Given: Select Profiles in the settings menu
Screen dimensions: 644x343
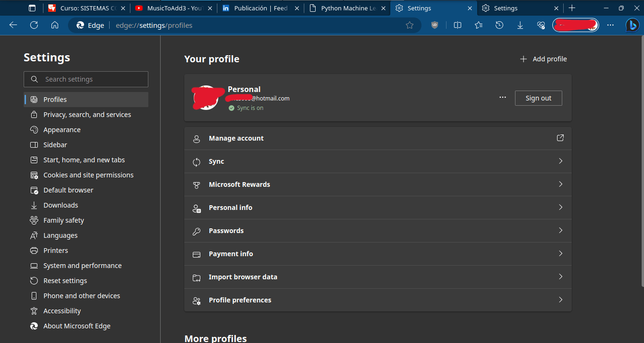Looking at the screenshot, I should (86, 100).
